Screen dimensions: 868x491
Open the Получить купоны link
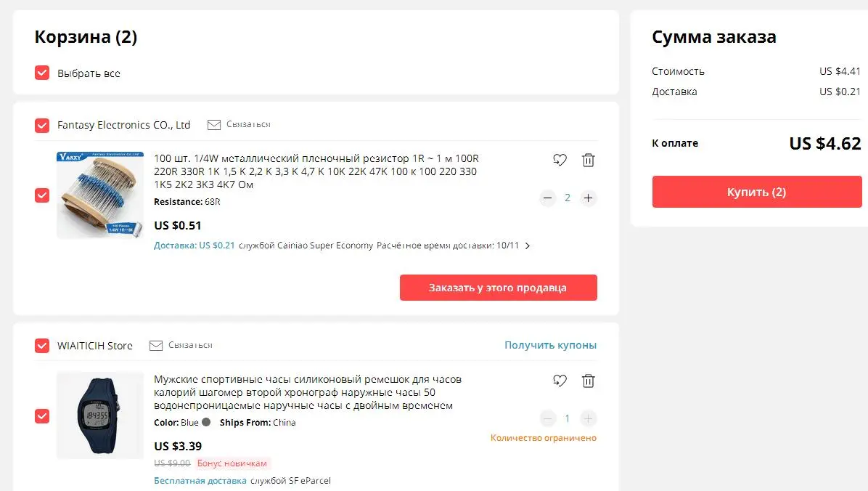coord(550,345)
